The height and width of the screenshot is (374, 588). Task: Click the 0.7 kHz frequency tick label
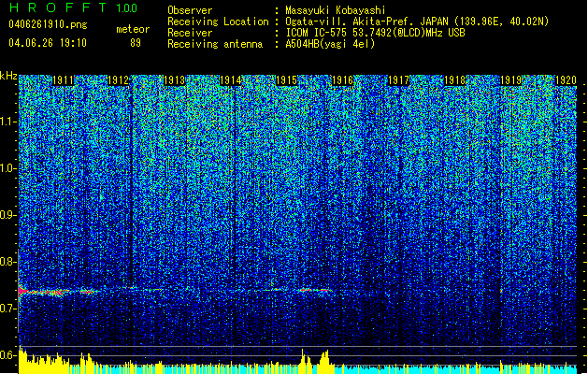[x=8, y=309]
